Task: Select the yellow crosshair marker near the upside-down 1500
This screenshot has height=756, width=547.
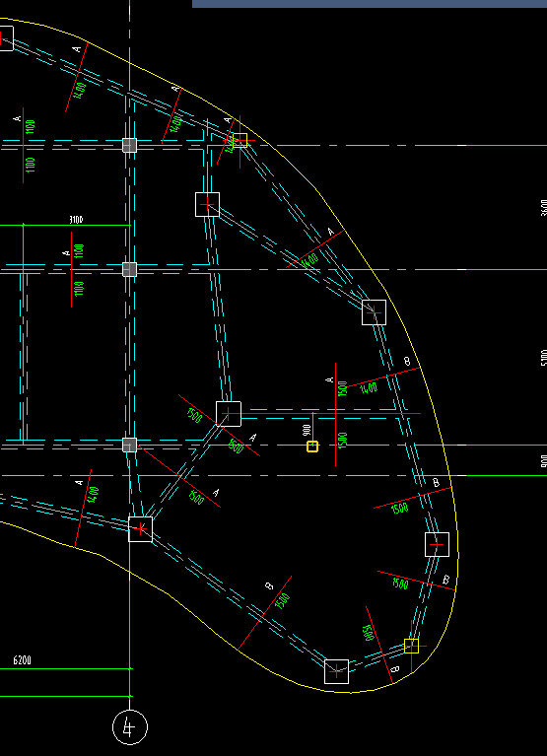Action: (411, 646)
